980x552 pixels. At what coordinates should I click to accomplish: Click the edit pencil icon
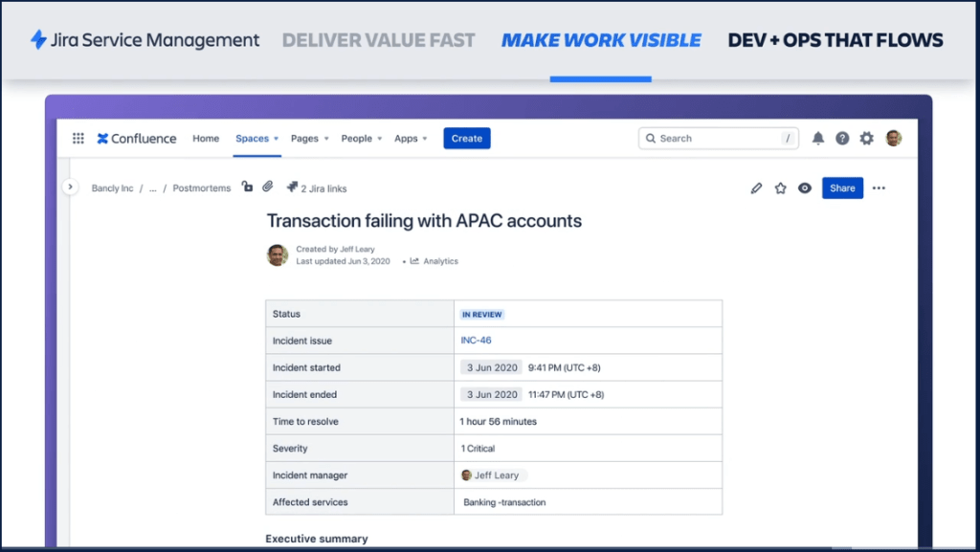(756, 188)
